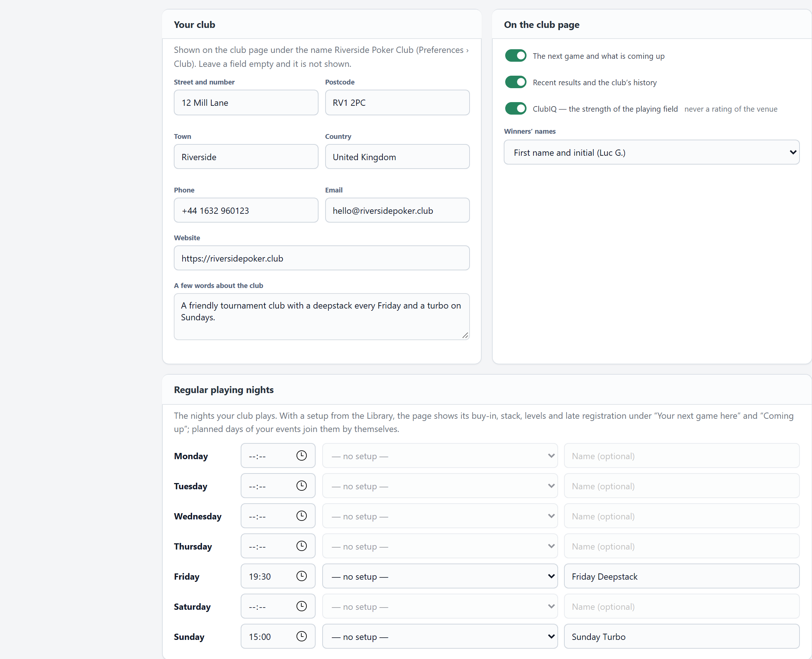Screen dimensions: 812x659
Task: Open Friday time picker clock icon
Action: tap(301, 576)
